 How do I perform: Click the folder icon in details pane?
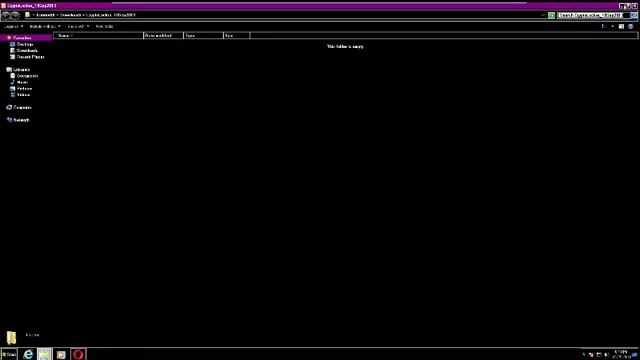11,337
